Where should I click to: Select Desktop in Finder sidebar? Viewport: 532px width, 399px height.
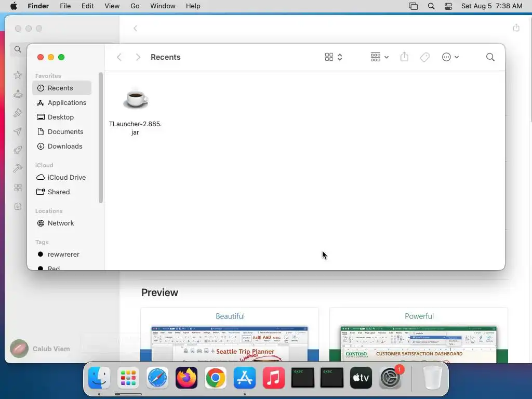click(x=62, y=117)
